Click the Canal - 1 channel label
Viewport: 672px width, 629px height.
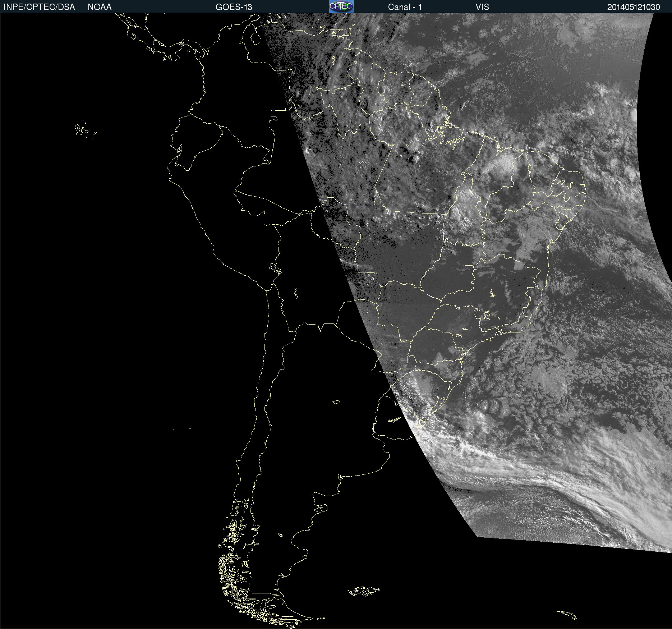pyautogui.click(x=405, y=7)
